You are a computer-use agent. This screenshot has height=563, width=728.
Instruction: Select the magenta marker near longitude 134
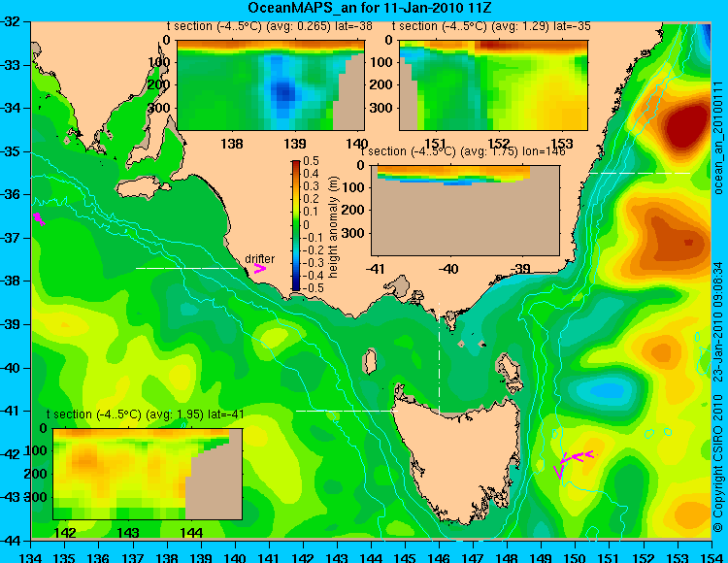pos(39,218)
